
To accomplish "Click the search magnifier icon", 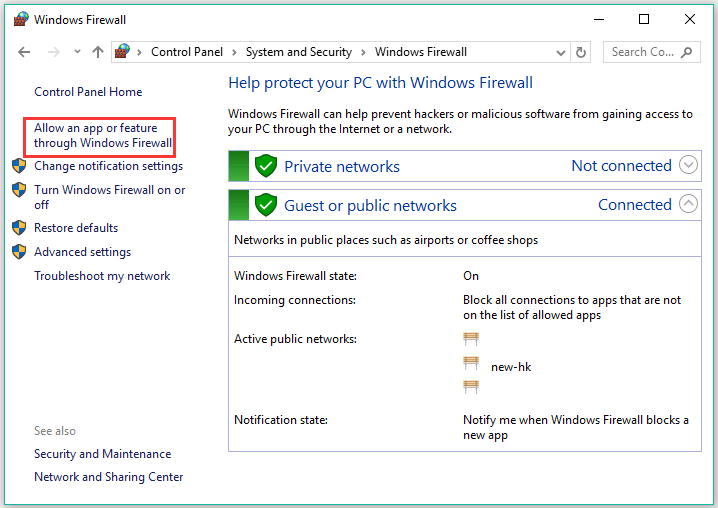I will pos(686,52).
